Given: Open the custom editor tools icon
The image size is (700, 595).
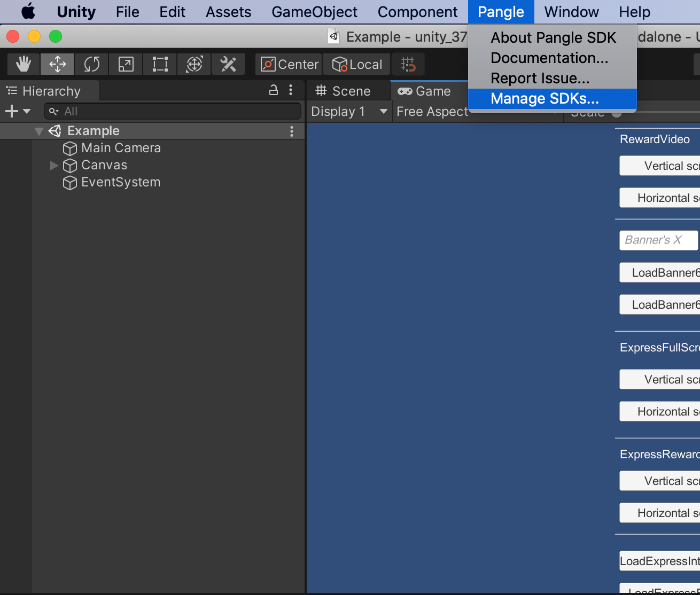Looking at the screenshot, I should click(228, 65).
